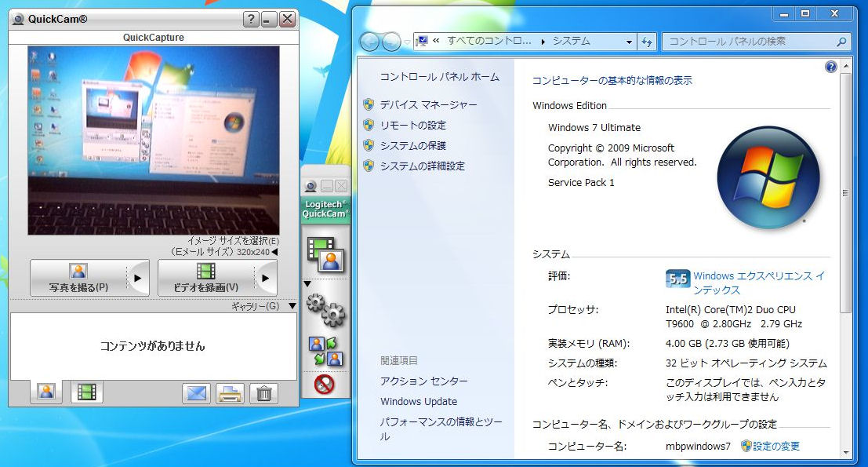Viewport: 868px width, 467px height.
Task: Click the shield icon beside 設定の変更
Action: coord(746,446)
